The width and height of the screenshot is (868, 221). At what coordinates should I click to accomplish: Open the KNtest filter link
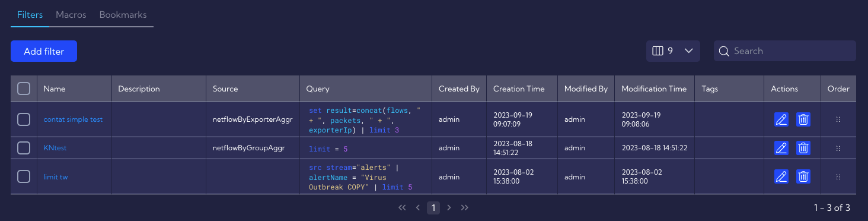(55, 148)
